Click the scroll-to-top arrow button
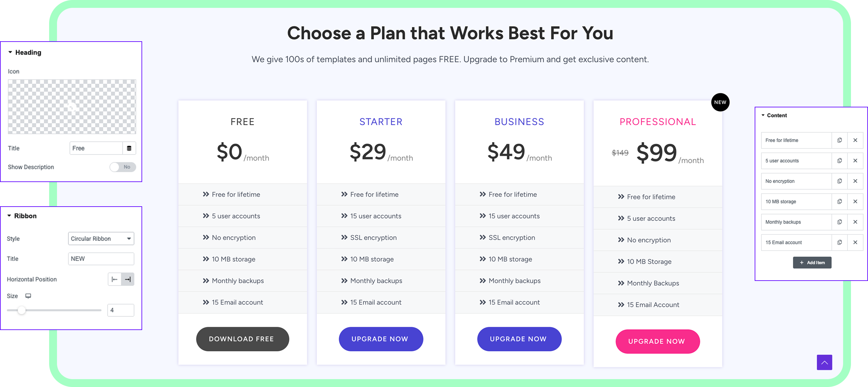The width and height of the screenshot is (868, 387). tap(824, 362)
